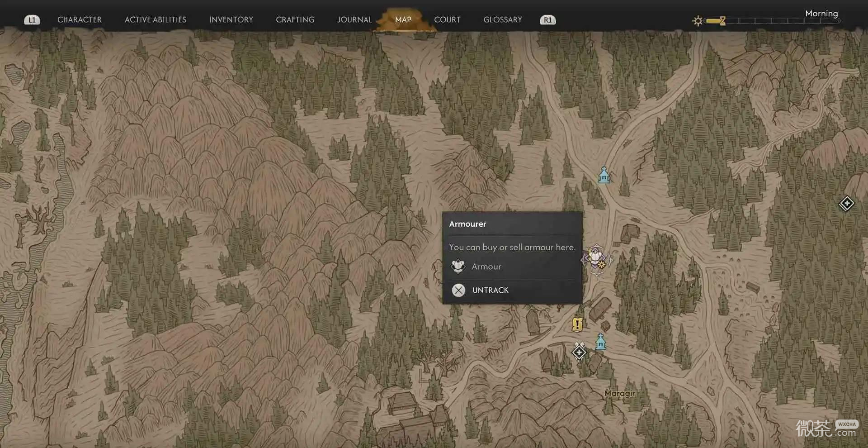Go to the Crafting tab

click(295, 19)
